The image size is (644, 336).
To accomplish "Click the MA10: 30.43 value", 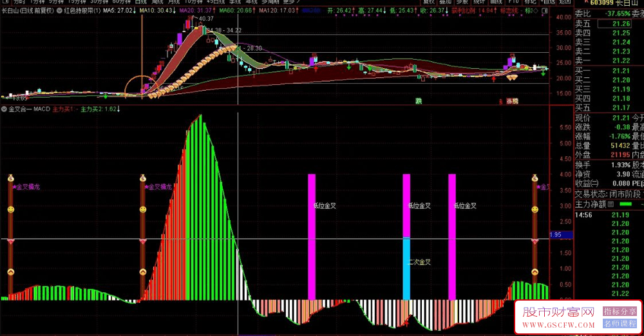I will [158, 11].
